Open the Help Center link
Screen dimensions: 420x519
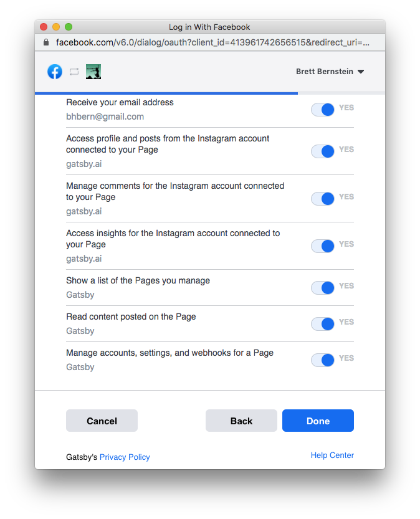point(332,455)
